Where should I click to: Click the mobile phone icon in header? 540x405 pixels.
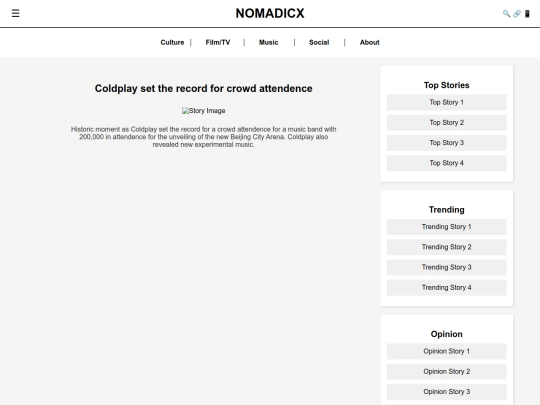527,14
